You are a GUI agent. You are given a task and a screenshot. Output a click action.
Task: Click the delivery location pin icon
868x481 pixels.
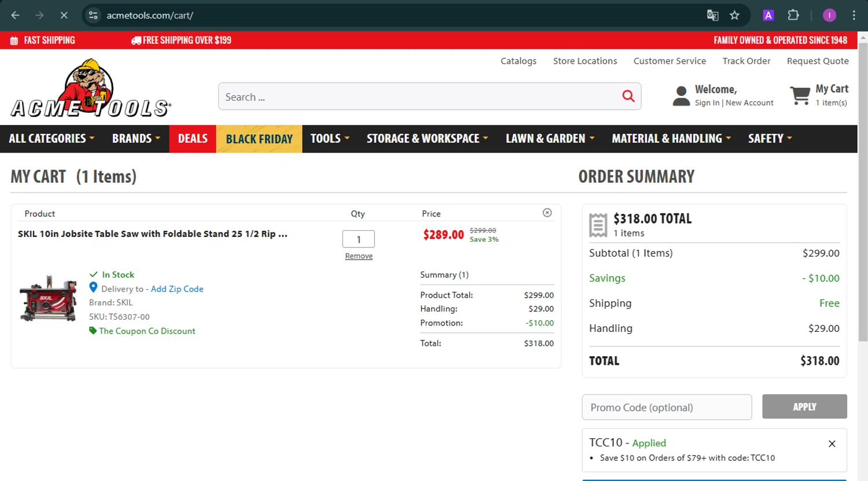93,287
